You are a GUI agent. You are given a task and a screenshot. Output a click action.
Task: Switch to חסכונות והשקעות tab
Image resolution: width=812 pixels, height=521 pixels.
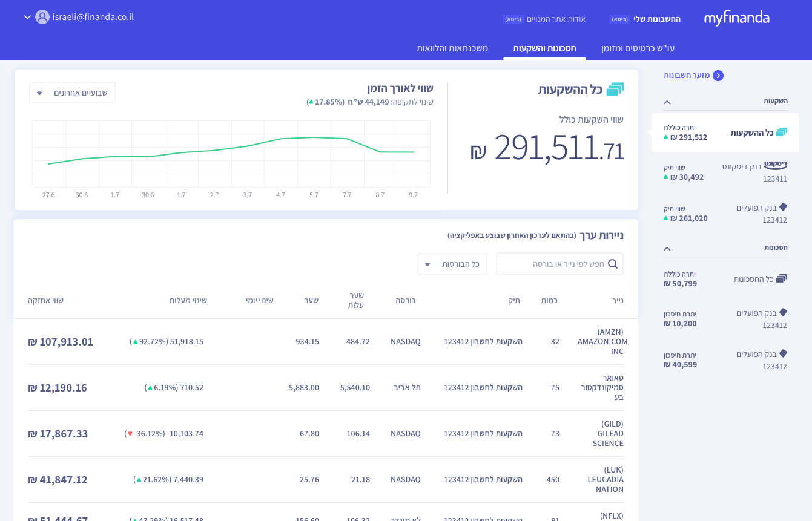point(544,48)
